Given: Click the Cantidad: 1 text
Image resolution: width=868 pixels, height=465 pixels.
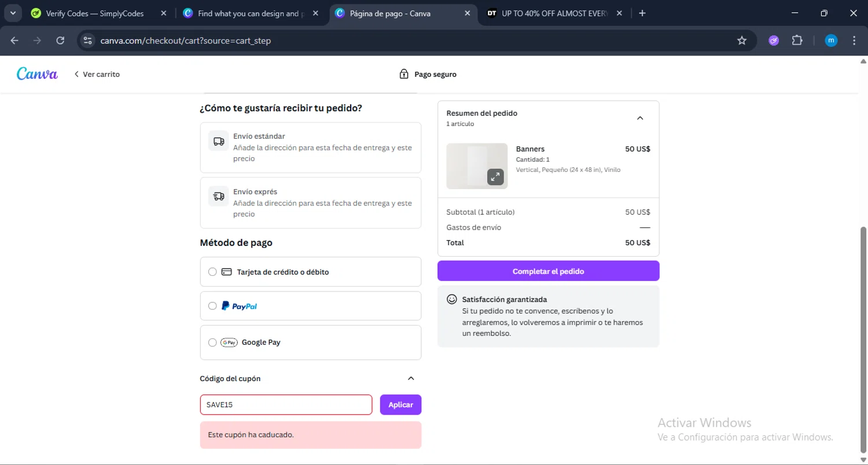Looking at the screenshot, I should [533, 160].
